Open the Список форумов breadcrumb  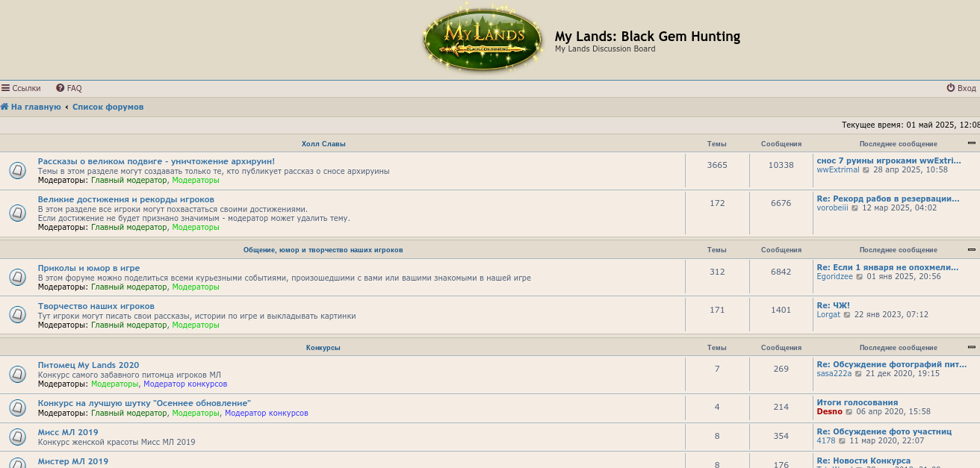coord(108,107)
